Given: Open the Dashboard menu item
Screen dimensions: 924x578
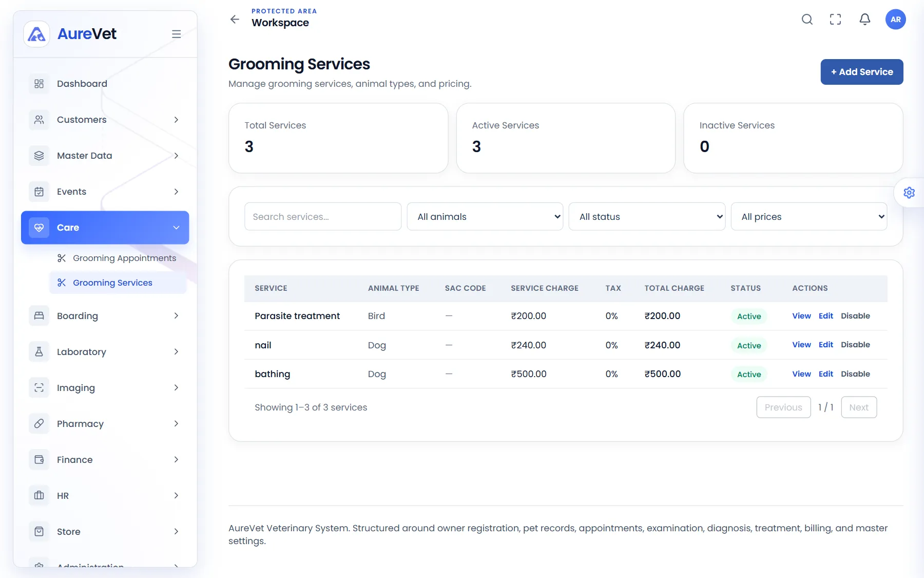Looking at the screenshot, I should (105, 84).
